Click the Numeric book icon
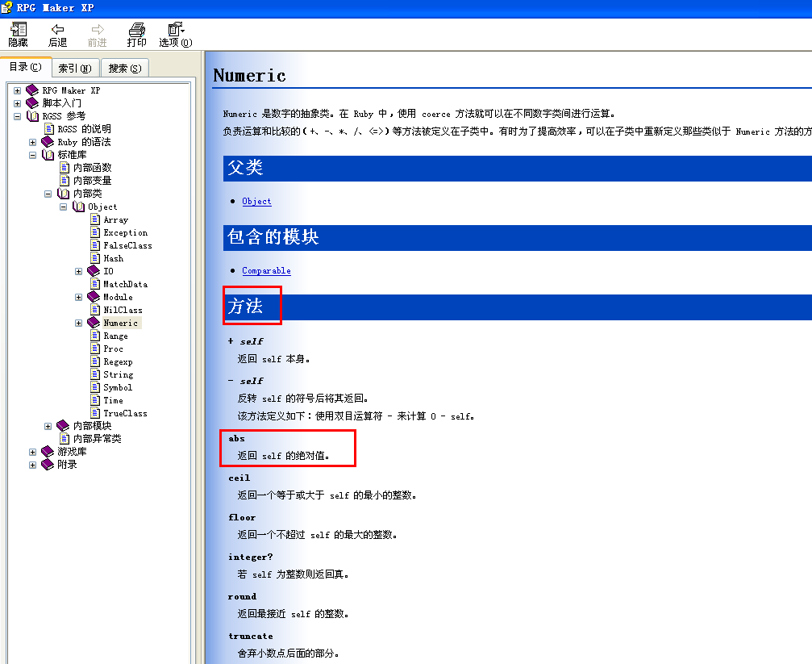The width and height of the screenshot is (812, 664). pos(94,323)
